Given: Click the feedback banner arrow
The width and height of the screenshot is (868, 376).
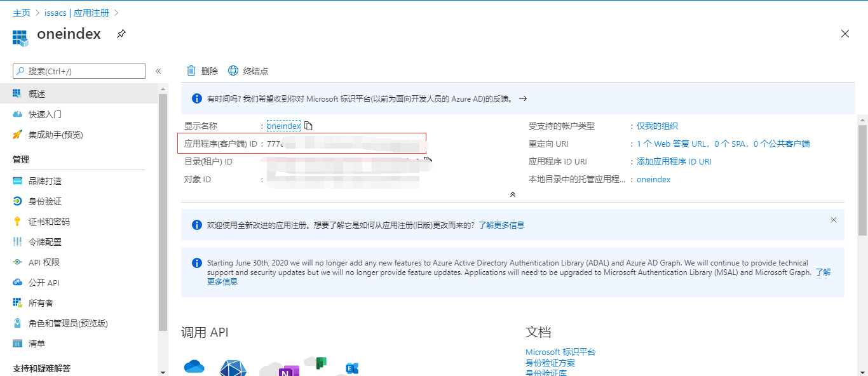Looking at the screenshot, I should [x=523, y=98].
